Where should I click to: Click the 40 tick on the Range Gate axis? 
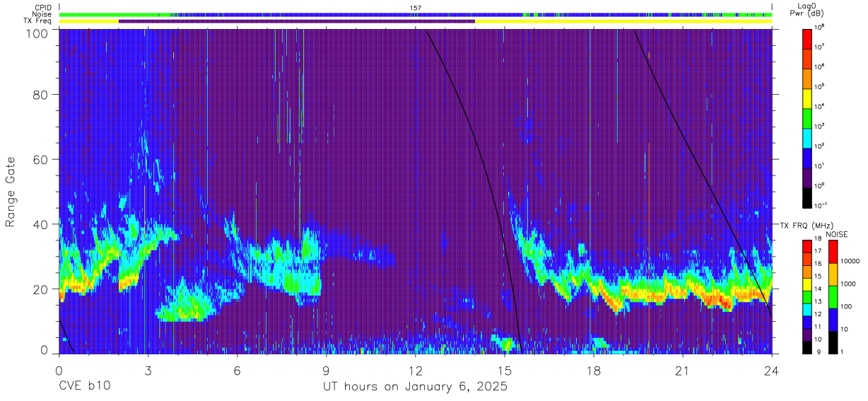42,224
